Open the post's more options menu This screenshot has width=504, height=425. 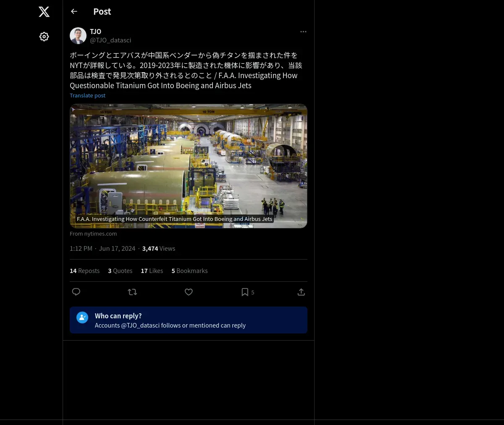coord(303,31)
